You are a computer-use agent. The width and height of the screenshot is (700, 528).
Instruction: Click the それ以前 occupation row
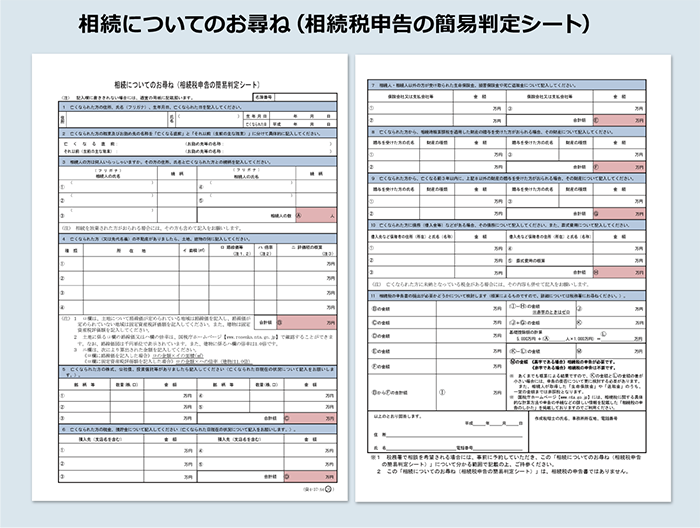tap(198, 151)
